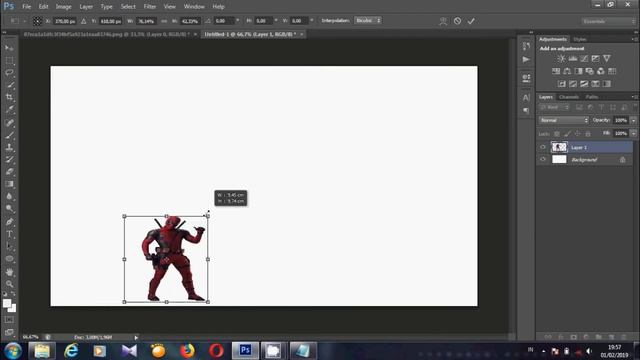The height and width of the screenshot is (360, 640).
Task: Toggle lock image pixels brush icon
Action: 567,133
